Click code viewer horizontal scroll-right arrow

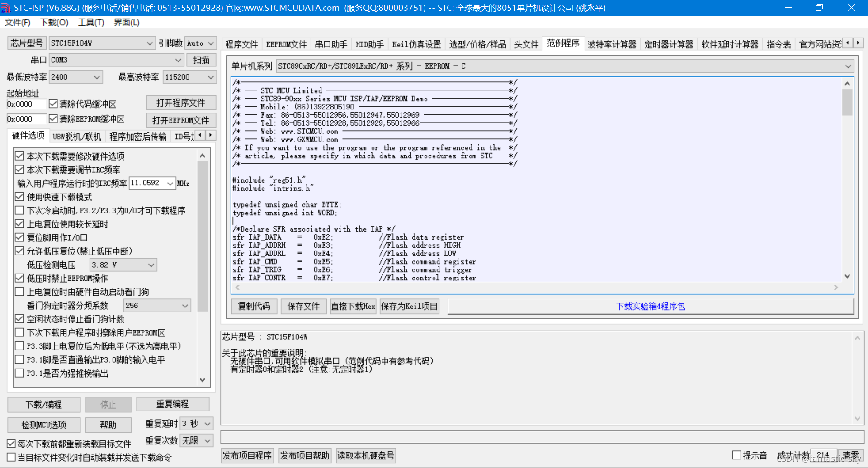836,287
